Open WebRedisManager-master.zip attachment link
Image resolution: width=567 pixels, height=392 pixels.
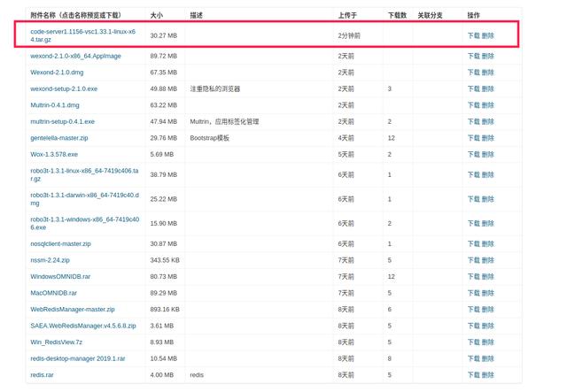[73, 310]
